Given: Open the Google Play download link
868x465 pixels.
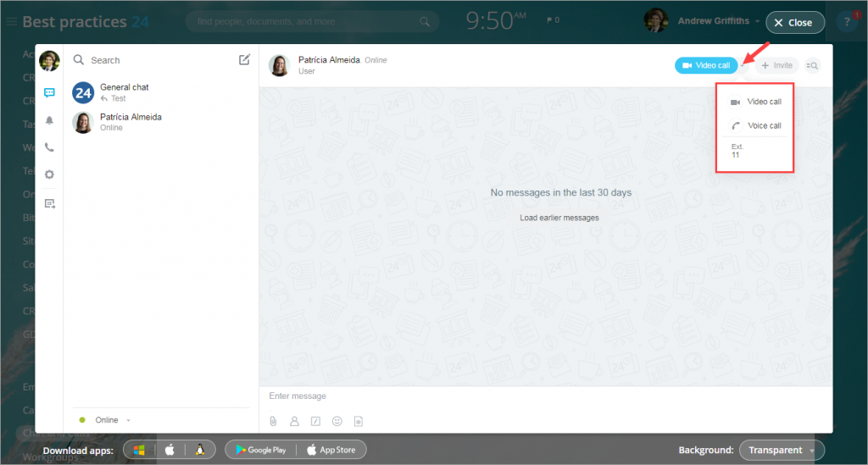Looking at the screenshot, I should pyautogui.click(x=261, y=450).
